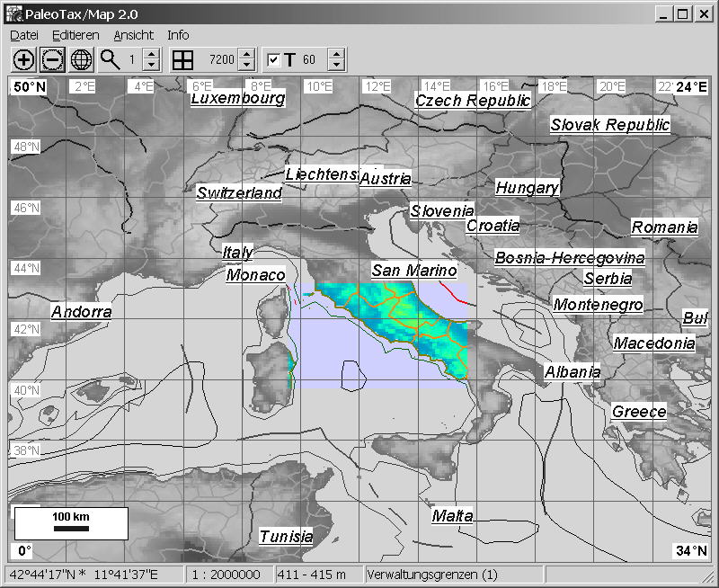Increase the magnifier value with up arrow
Image resolution: width=719 pixels, height=588 pixels.
click(151, 55)
